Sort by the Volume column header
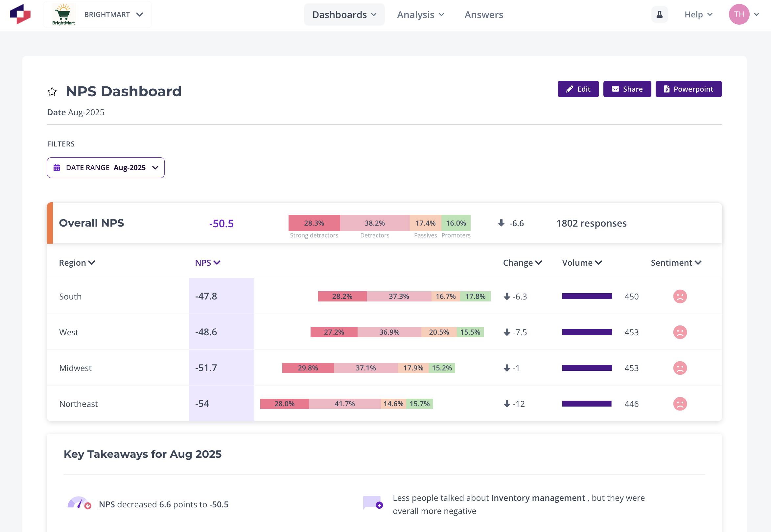771x532 pixels. 582,263
